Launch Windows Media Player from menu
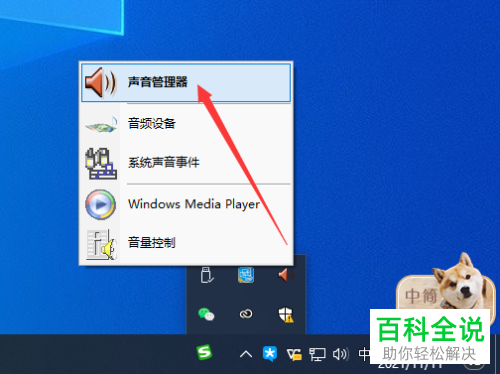Image resolution: width=500 pixels, height=374 pixels. coord(186,204)
